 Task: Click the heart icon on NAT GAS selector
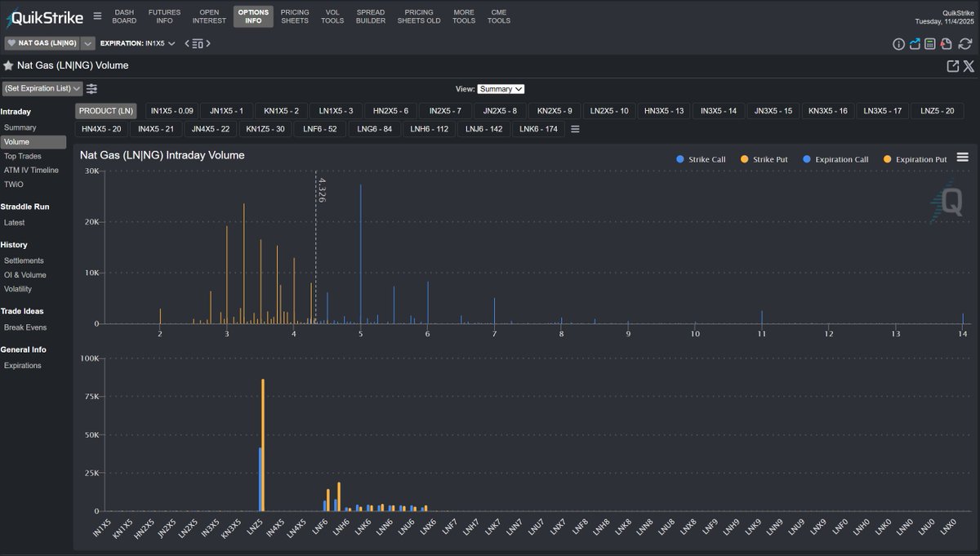coord(11,42)
